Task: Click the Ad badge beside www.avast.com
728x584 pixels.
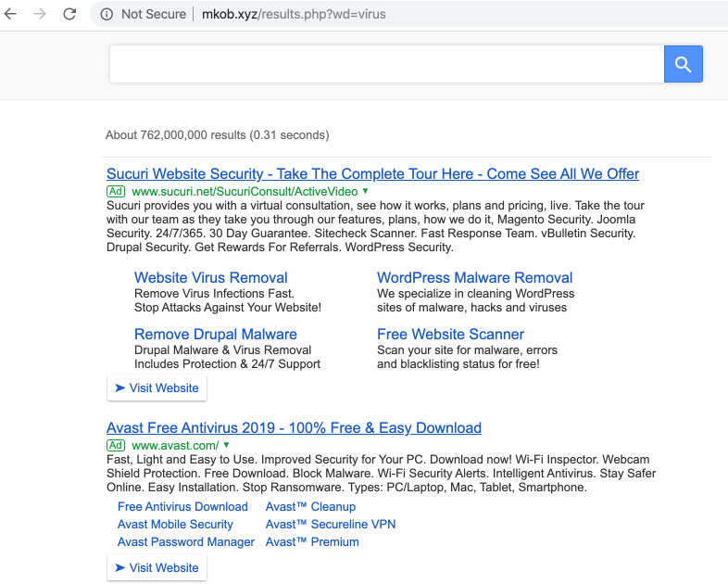Action: click(x=116, y=445)
